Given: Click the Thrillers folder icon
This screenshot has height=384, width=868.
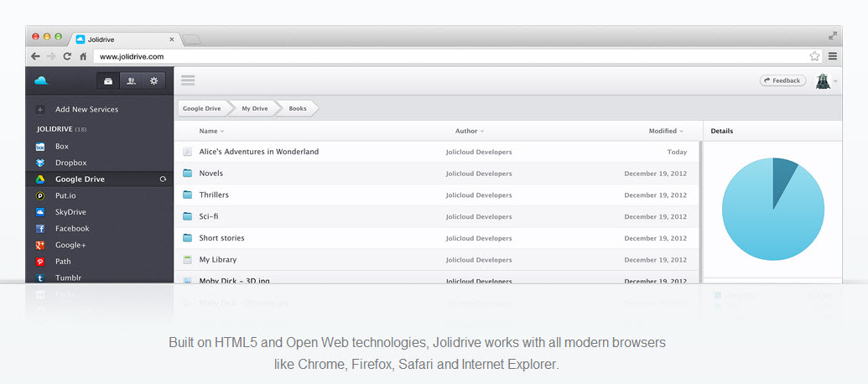Looking at the screenshot, I should pyautogui.click(x=188, y=195).
